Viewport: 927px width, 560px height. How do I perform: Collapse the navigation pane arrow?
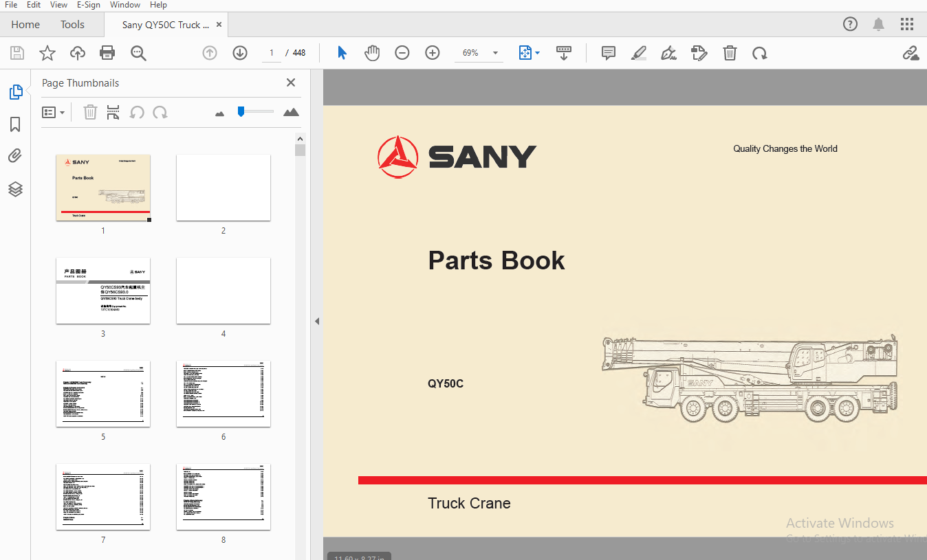(317, 321)
